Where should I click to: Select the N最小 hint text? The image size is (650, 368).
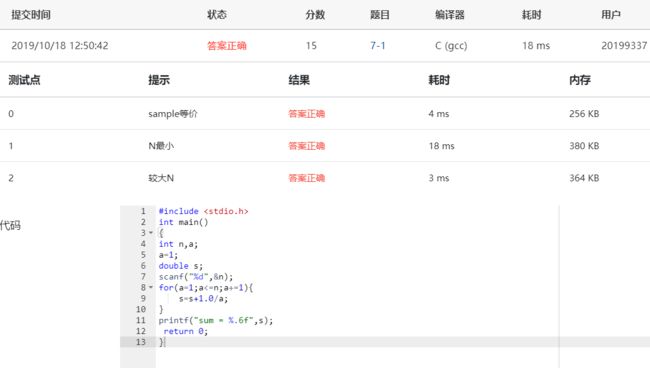pyautogui.click(x=161, y=146)
